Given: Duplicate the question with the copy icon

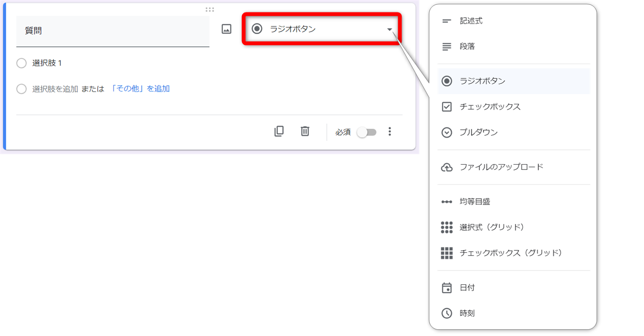Looking at the screenshot, I should click(279, 131).
